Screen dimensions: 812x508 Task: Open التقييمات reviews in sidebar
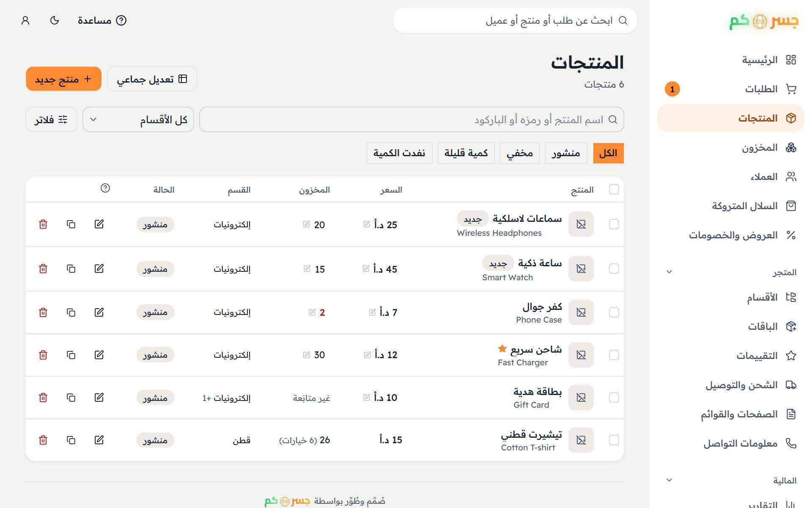coord(730,356)
